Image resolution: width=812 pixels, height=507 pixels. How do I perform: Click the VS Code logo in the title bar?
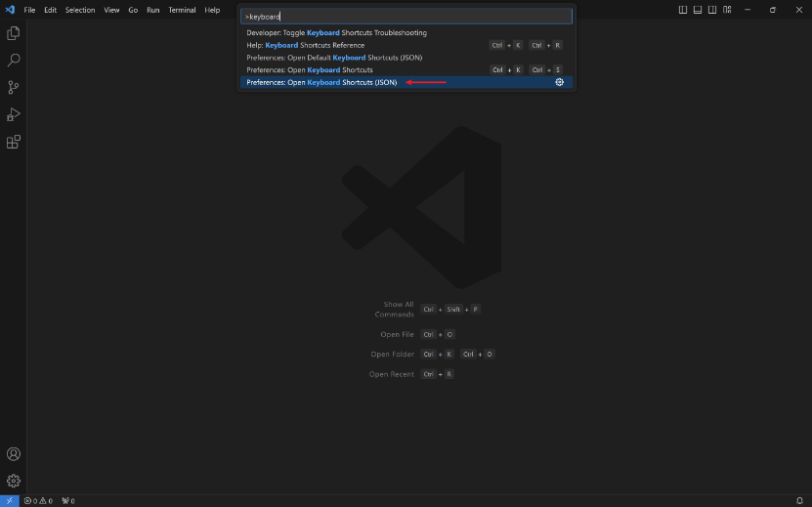click(x=10, y=10)
